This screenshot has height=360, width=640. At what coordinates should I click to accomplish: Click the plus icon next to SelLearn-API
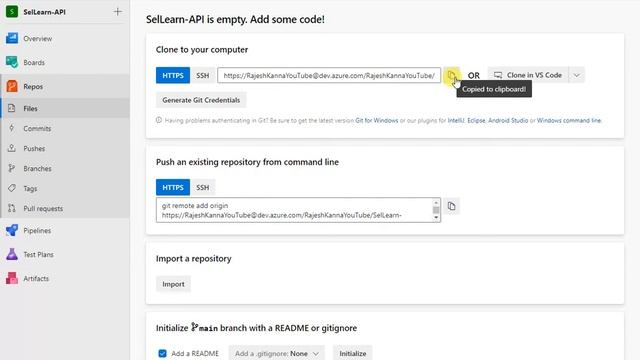[x=118, y=12]
